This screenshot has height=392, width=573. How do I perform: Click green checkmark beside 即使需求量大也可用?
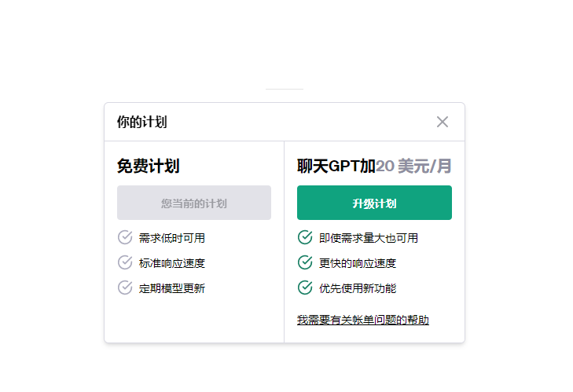(x=305, y=237)
